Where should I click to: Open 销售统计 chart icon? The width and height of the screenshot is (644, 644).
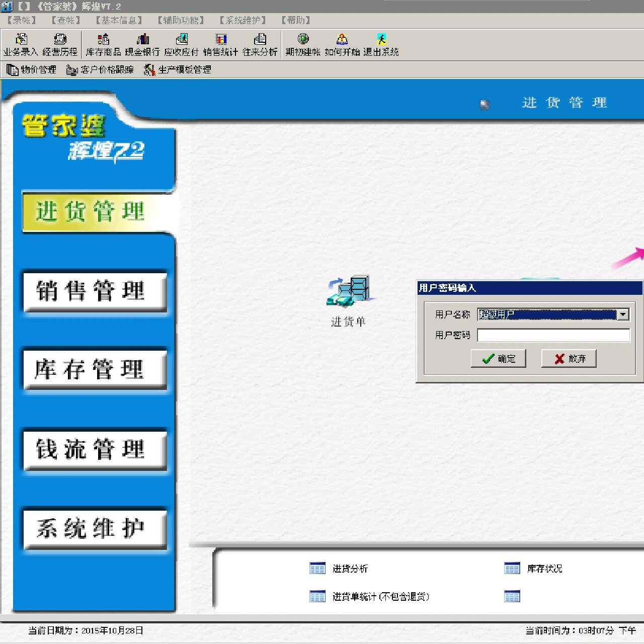[x=221, y=40]
